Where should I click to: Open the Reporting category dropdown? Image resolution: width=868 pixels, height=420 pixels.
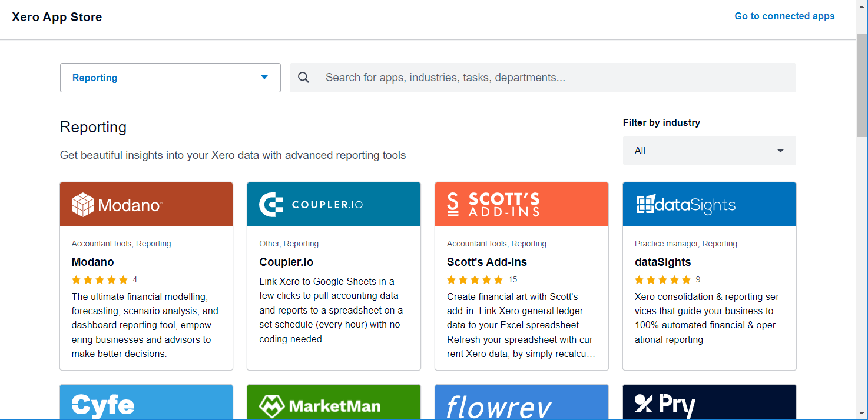[170, 77]
